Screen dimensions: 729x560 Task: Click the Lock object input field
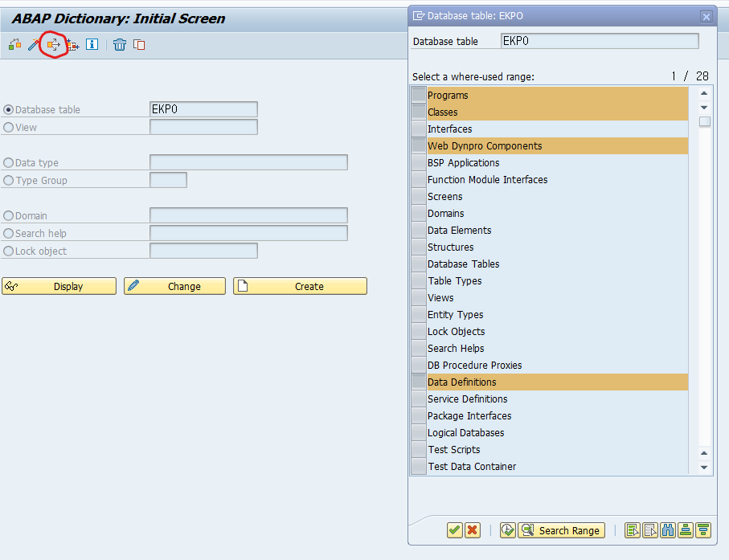(x=203, y=251)
